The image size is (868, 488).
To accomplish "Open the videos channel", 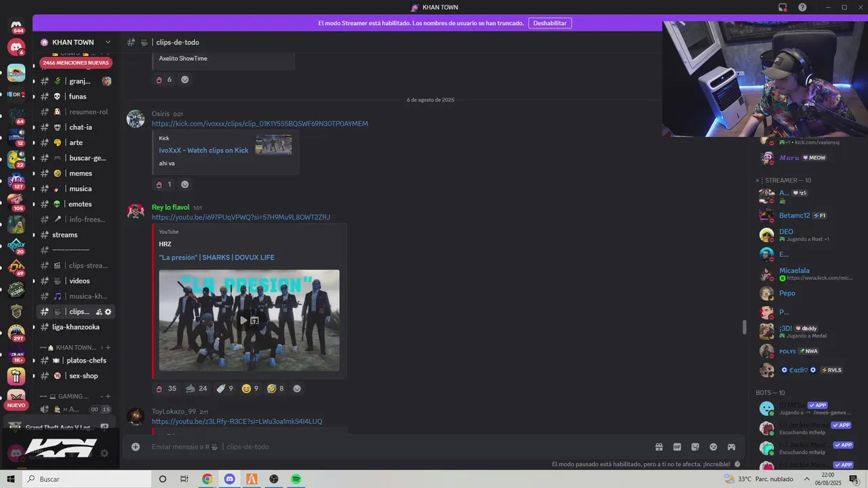I will coord(75,281).
